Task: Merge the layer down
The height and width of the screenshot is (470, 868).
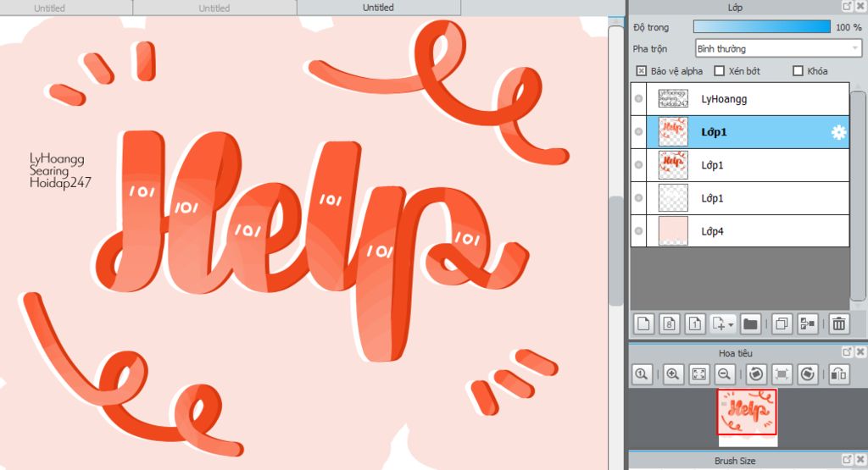Action: (808, 324)
